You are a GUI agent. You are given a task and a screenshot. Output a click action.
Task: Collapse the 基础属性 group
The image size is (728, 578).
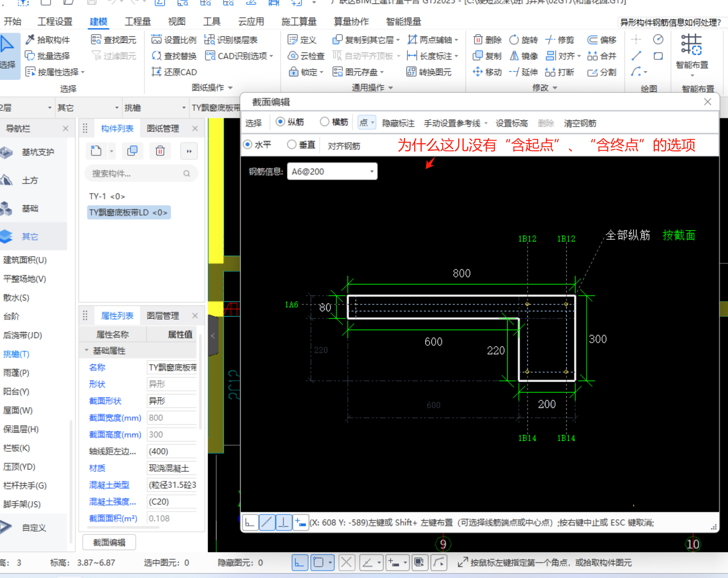pos(87,350)
